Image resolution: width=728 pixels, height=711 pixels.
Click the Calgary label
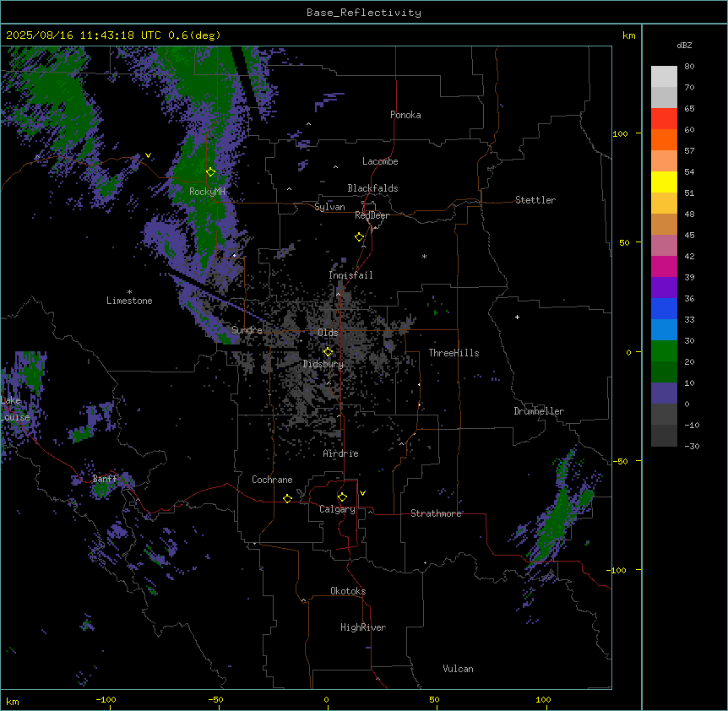(337, 509)
